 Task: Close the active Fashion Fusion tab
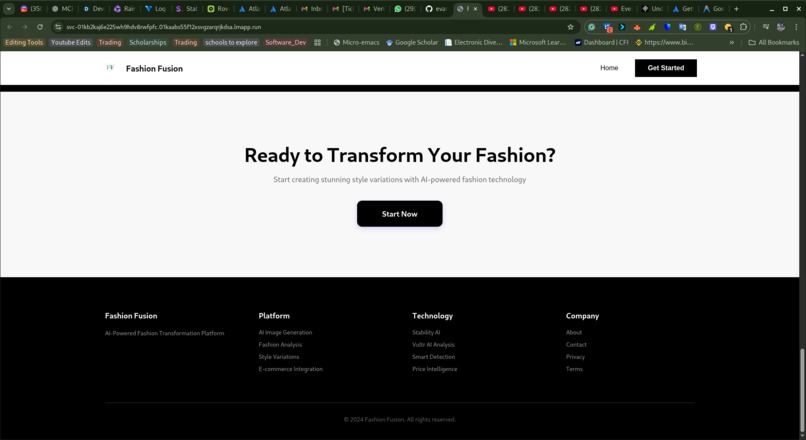[x=475, y=9]
